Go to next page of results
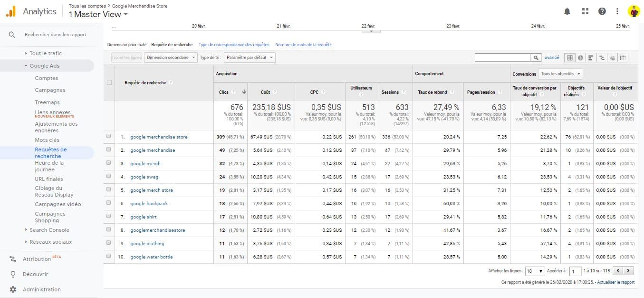The width and height of the screenshot is (644, 298). click(629, 271)
